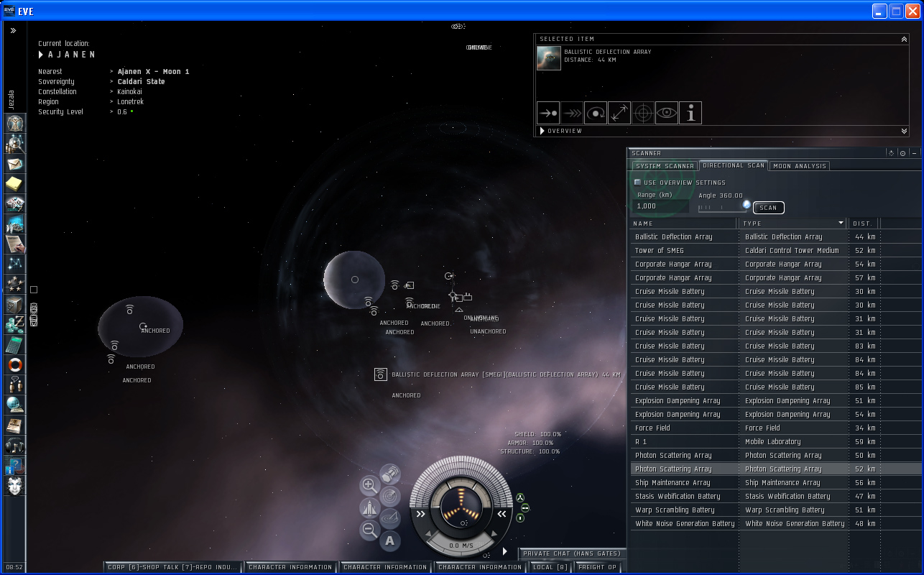This screenshot has height=575, width=924.
Task: Toggle Look At eye icon
Action: click(x=667, y=113)
